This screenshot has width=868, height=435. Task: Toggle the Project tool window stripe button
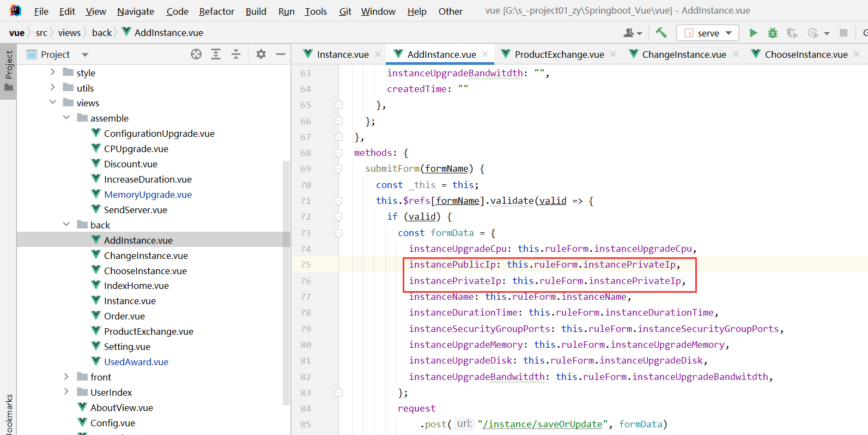(8, 71)
